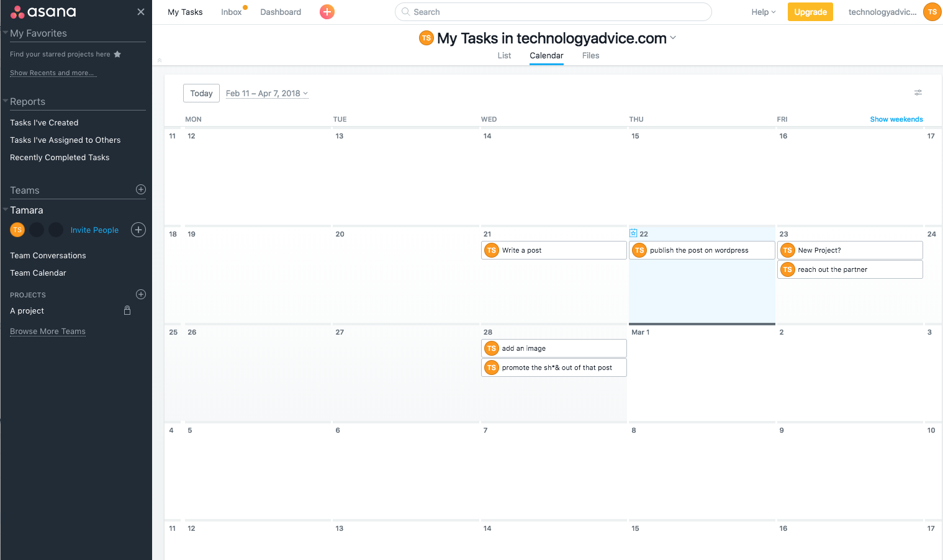Open the user avatar TS in top right
Screen dimensions: 943x560
click(x=932, y=12)
